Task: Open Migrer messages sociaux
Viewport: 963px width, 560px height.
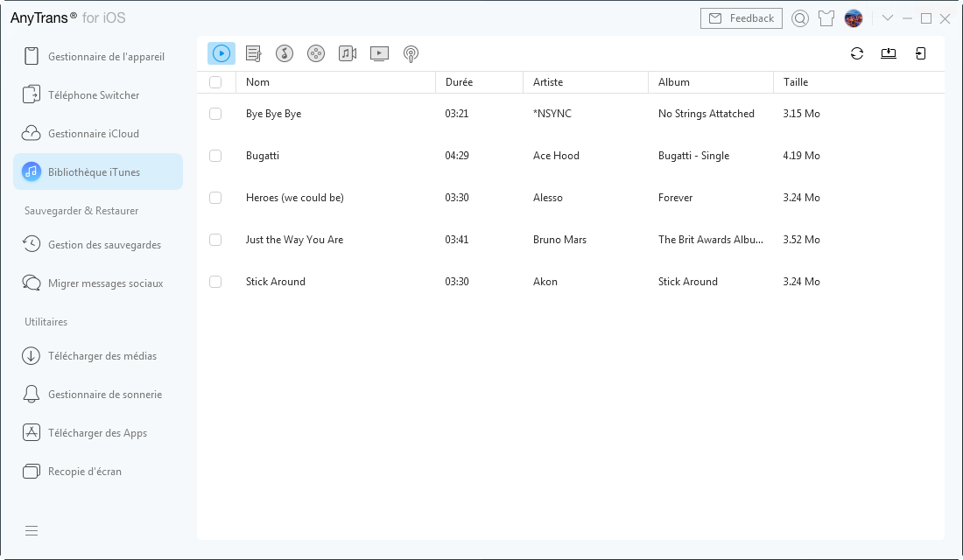Action: tap(98, 283)
